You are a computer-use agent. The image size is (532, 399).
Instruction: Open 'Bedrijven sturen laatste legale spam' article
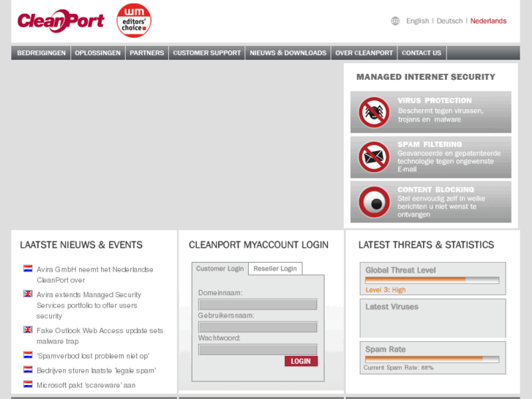96,370
